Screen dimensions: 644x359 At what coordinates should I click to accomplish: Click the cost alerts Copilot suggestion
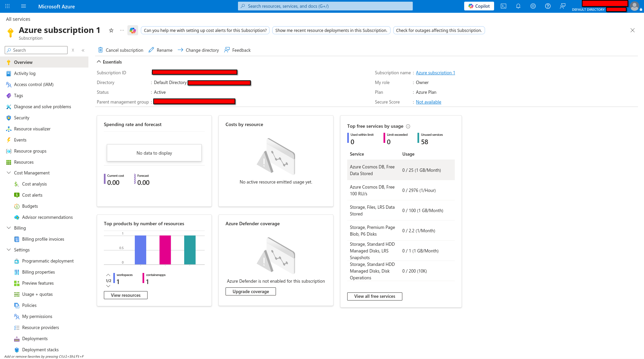[x=205, y=30]
